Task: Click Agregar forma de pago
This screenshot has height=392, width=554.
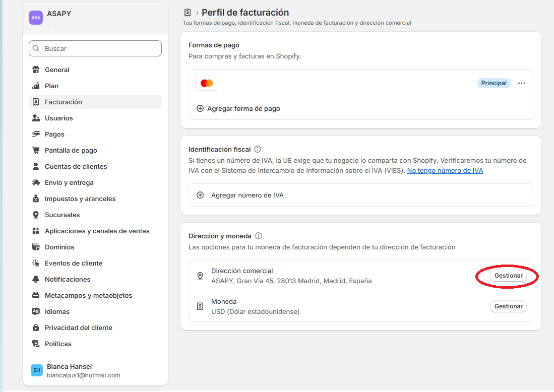Action: coord(243,108)
